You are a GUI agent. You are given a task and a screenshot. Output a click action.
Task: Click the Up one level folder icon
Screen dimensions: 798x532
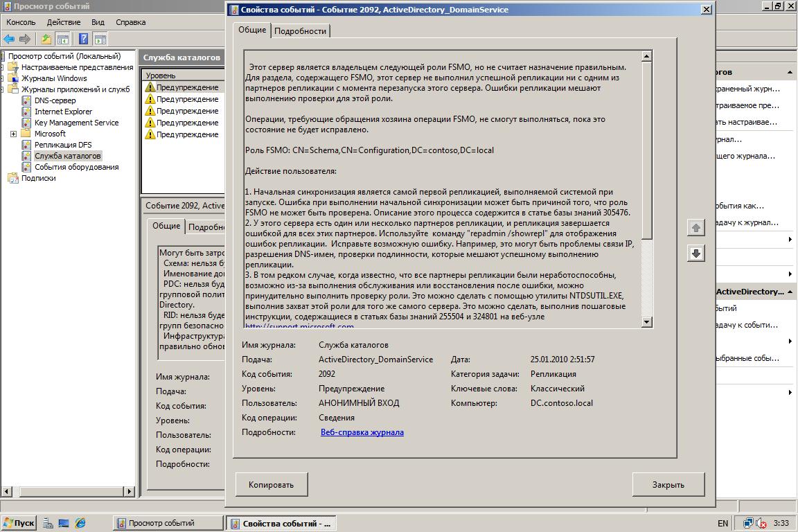46,39
